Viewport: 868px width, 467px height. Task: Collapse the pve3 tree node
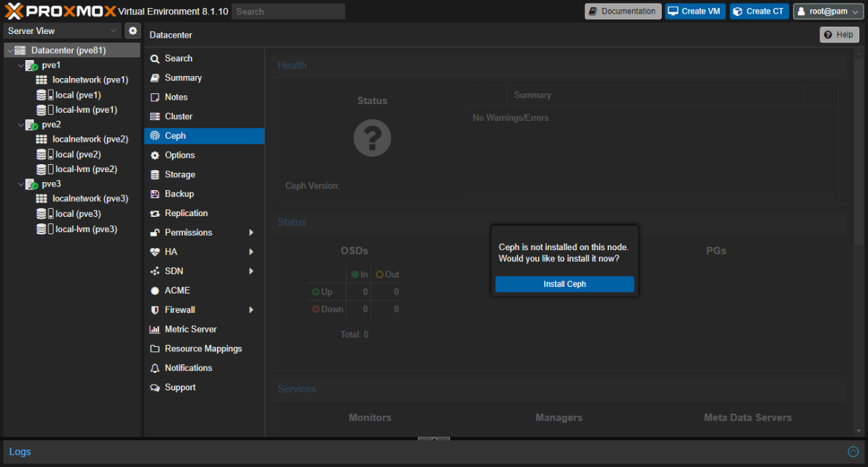(20, 184)
